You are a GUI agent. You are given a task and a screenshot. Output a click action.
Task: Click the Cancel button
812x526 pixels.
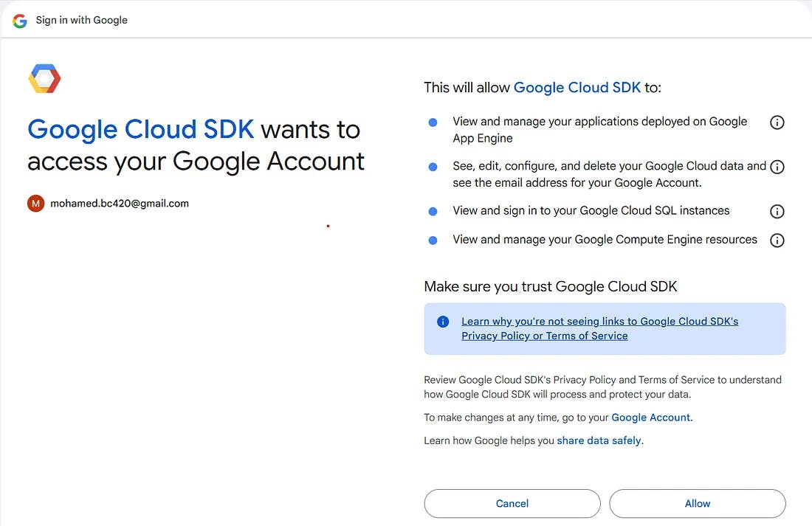point(512,503)
